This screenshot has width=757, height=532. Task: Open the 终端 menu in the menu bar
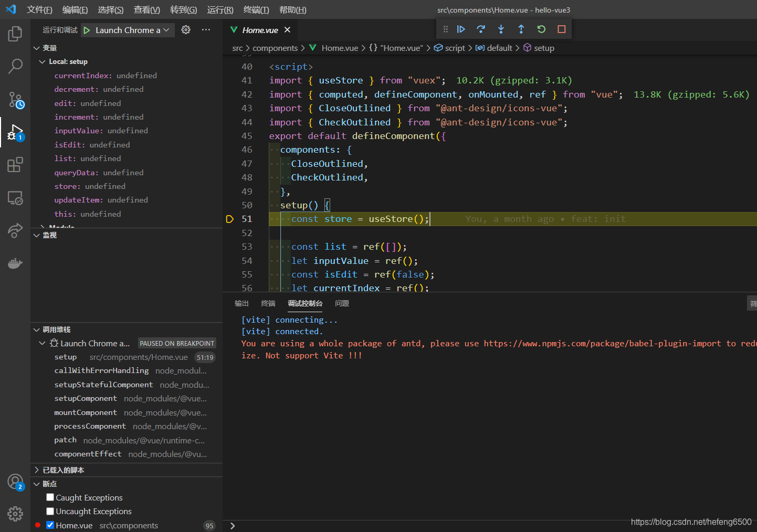(256, 10)
